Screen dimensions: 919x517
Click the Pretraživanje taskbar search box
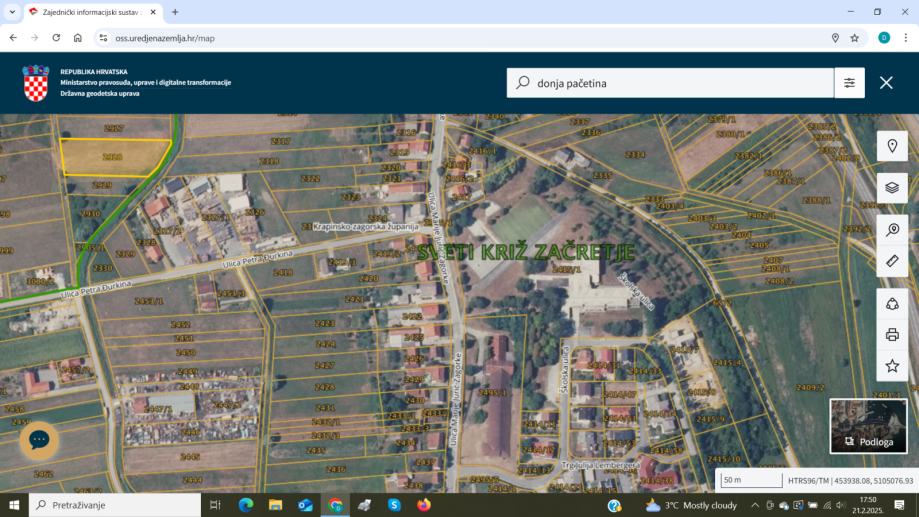pyautogui.click(x=115, y=505)
